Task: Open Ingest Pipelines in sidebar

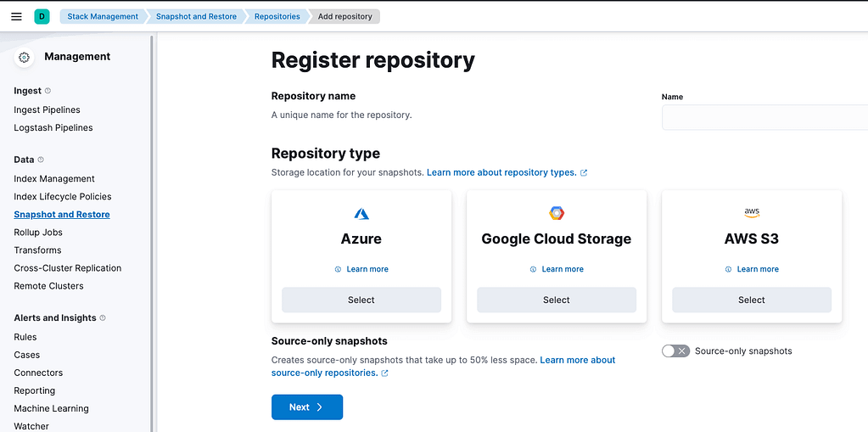Action: click(x=47, y=109)
